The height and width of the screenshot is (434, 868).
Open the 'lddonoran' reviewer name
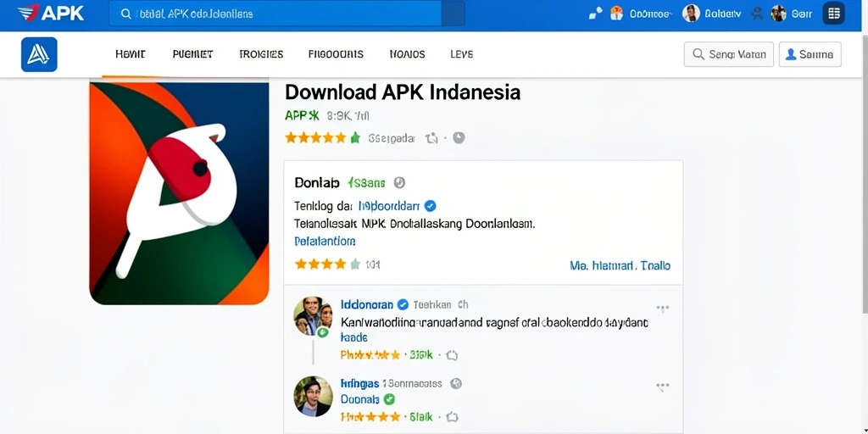point(367,304)
